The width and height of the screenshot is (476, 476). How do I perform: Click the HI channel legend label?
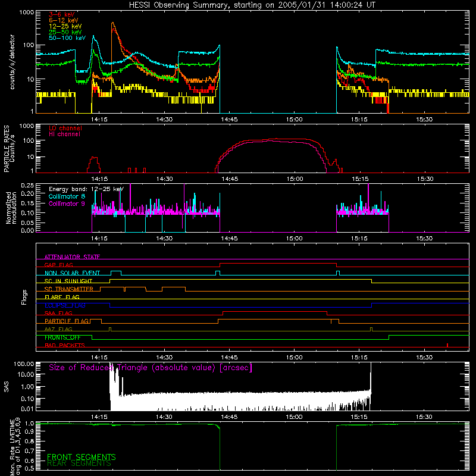[x=64, y=134]
